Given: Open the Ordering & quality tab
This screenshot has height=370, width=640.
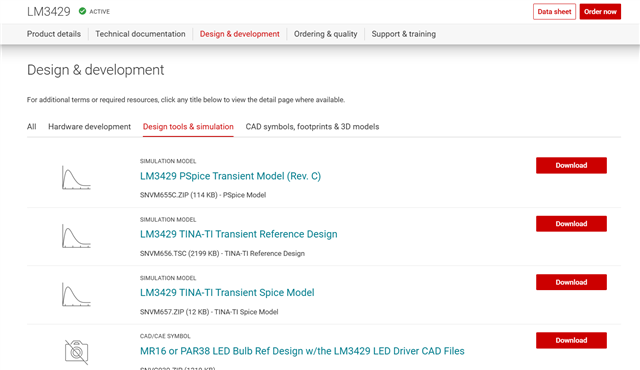Looking at the screenshot, I should (x=325, y=34).
